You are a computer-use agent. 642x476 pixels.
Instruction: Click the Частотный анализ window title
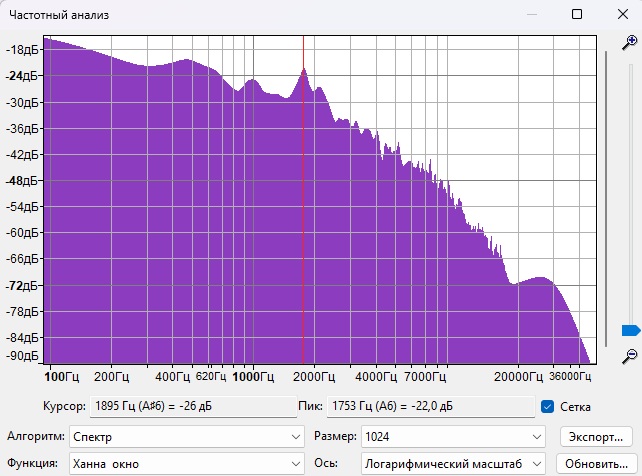pyautogui.click(x=59, y=15)
